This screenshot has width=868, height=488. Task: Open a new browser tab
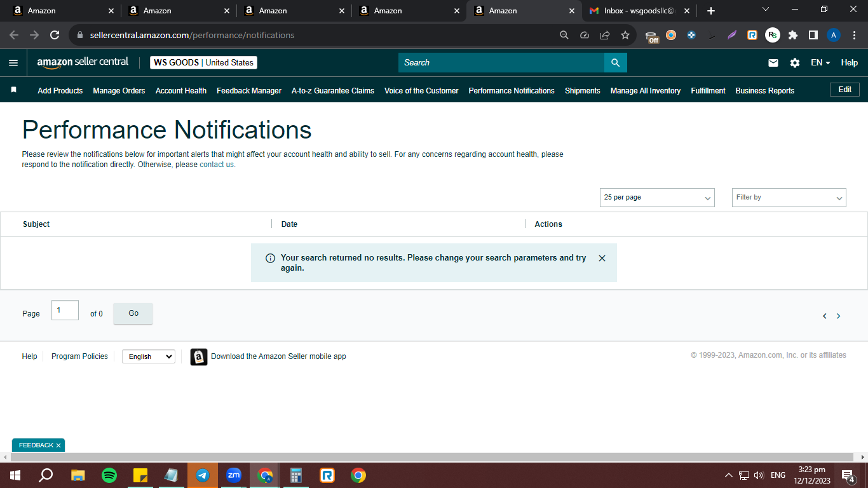pos(711,11)
